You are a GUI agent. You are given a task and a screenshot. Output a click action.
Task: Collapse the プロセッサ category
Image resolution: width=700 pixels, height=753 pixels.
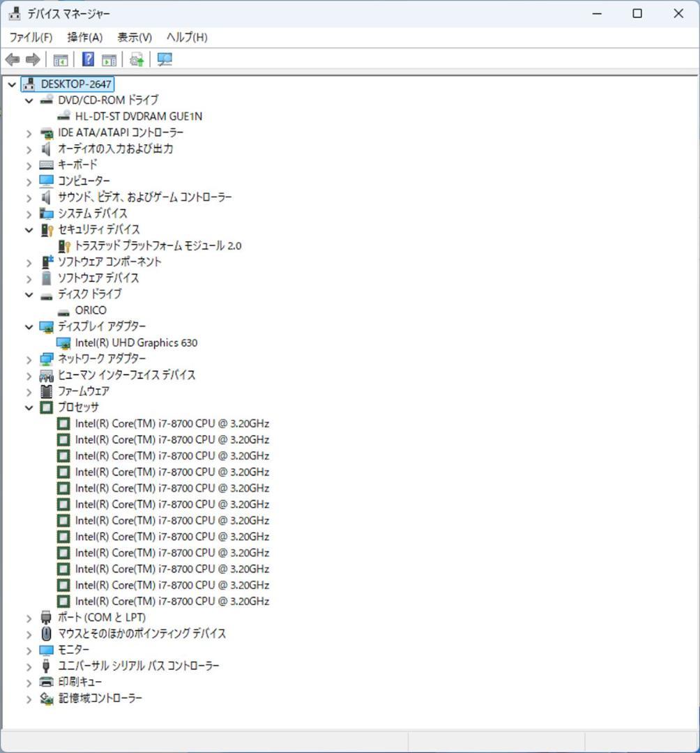pyautogui.click(x=29, y=407)
